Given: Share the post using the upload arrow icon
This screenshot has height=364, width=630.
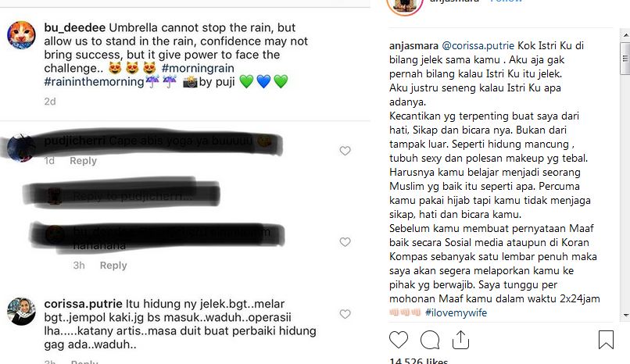Looking at the screenshot, I should click(x=460, y=340).
